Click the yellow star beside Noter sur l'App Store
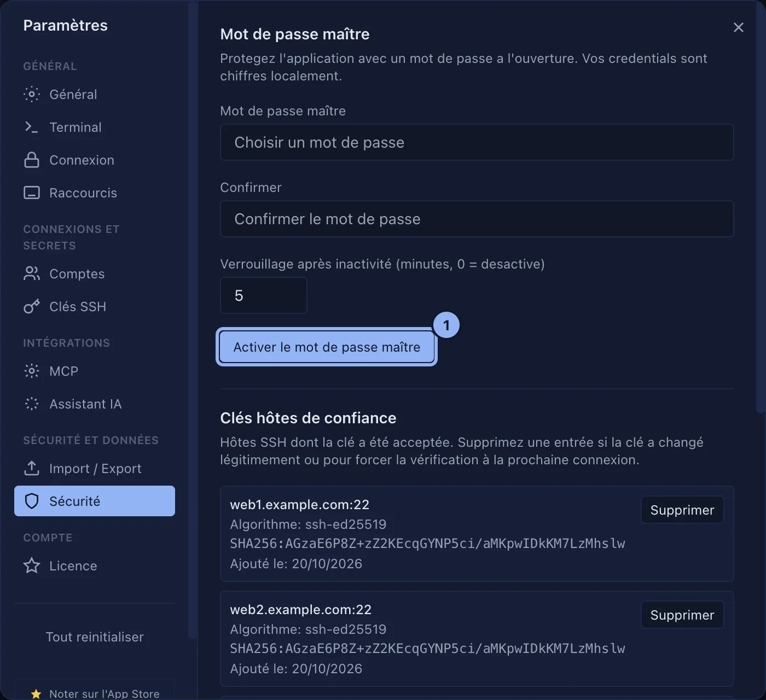Image resolution: width=766 pixels, height=700 pixels. click(36, 694)
